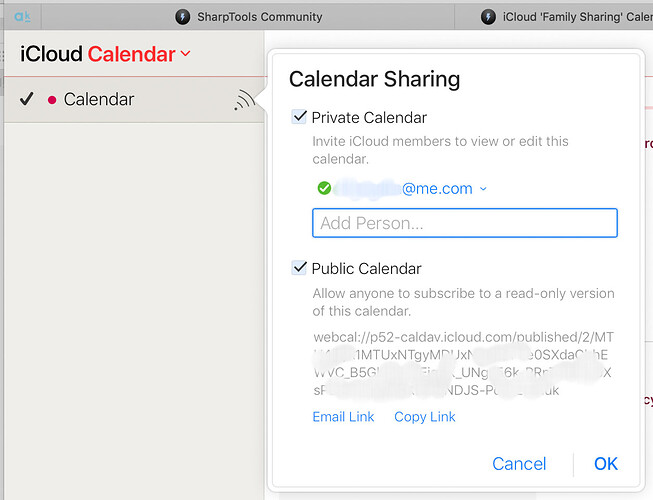Expand the iCloud Calendar app switcher chevron

pos(185,54)
